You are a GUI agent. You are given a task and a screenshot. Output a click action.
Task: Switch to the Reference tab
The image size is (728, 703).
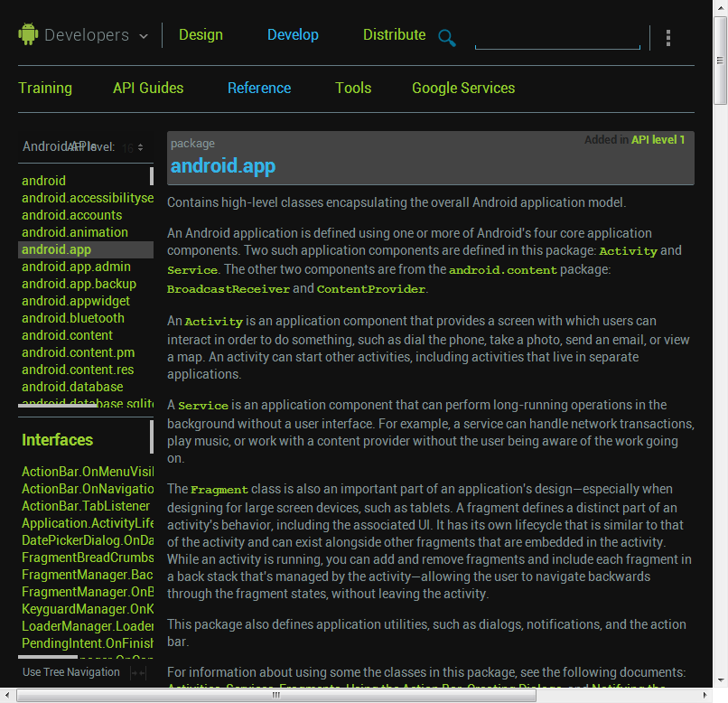(x=259, y=88)
